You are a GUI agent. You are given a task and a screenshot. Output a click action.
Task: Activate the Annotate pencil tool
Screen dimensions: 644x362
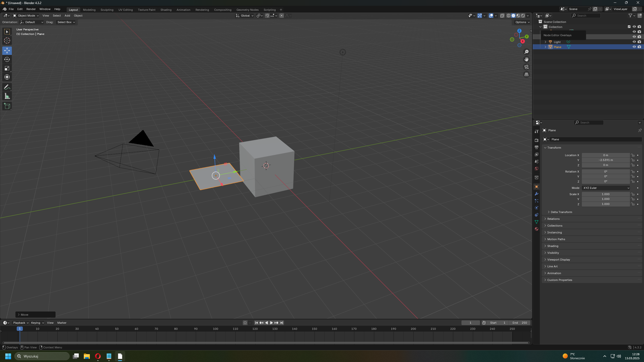pos(7,87)
